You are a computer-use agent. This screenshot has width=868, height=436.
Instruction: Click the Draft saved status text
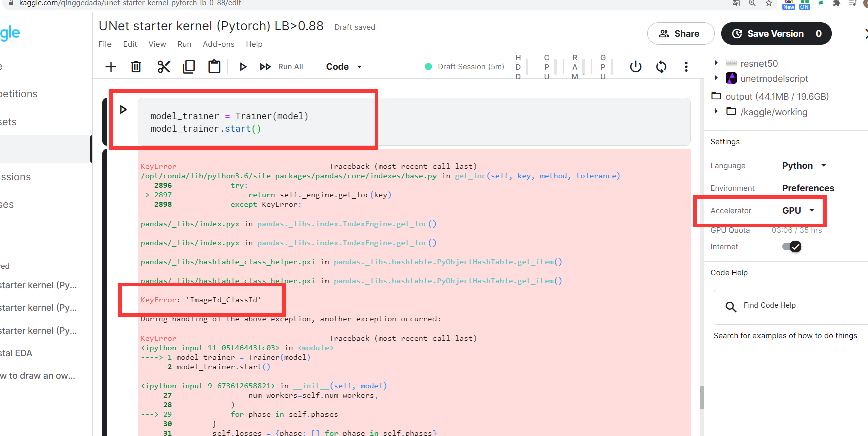(355, 27)
